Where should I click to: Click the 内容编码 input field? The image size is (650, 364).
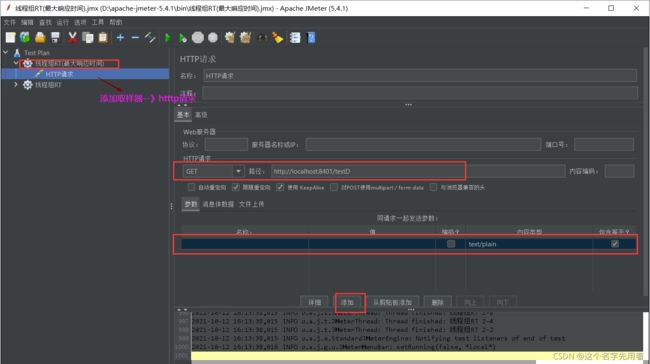coord(619,171)
